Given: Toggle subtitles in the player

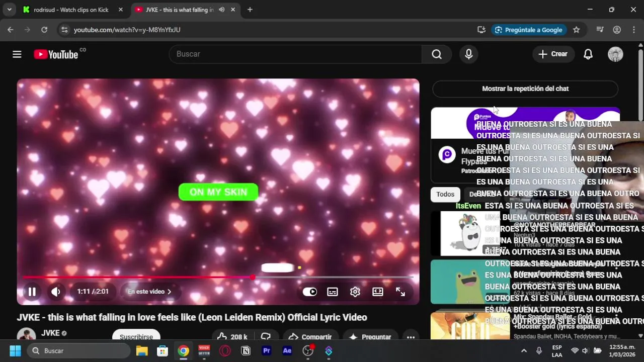Looking at the screenshot, I should [333, 292].
